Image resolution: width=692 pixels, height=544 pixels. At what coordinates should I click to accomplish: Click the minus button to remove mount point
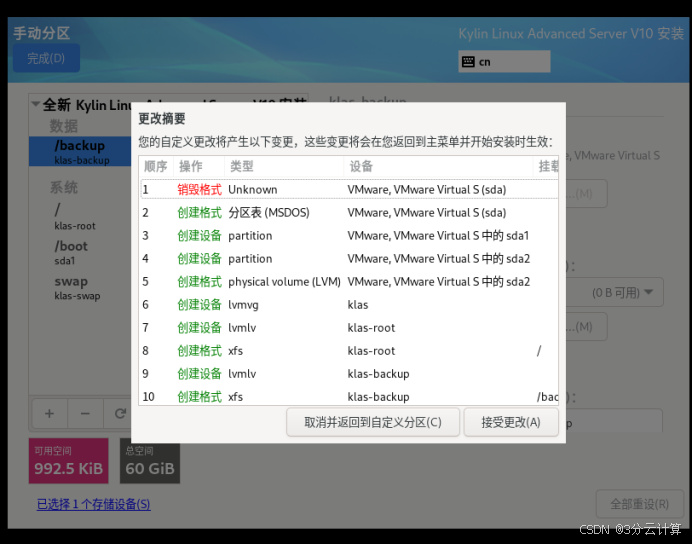tap(85, 413)
